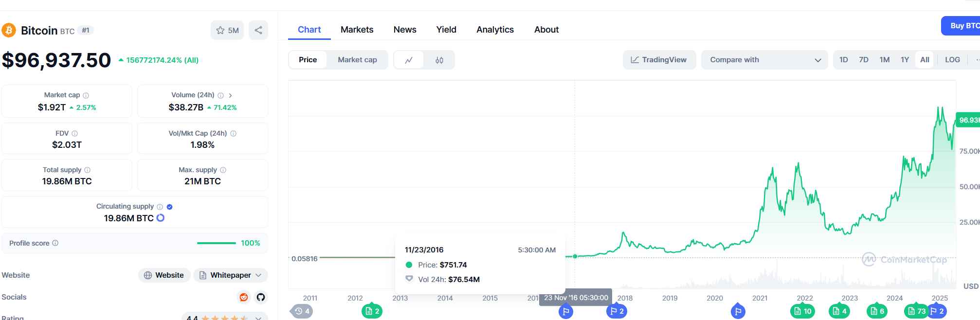
Task: Click the $96,937.50 price value
Action: point(56,60)
